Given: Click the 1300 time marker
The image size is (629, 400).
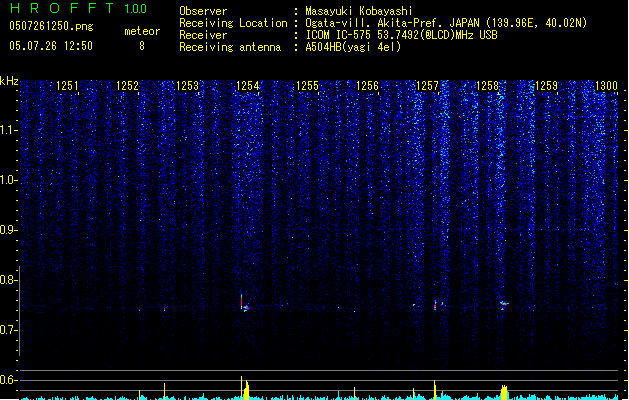Looking at the screenshot, I should click(606, 86).
